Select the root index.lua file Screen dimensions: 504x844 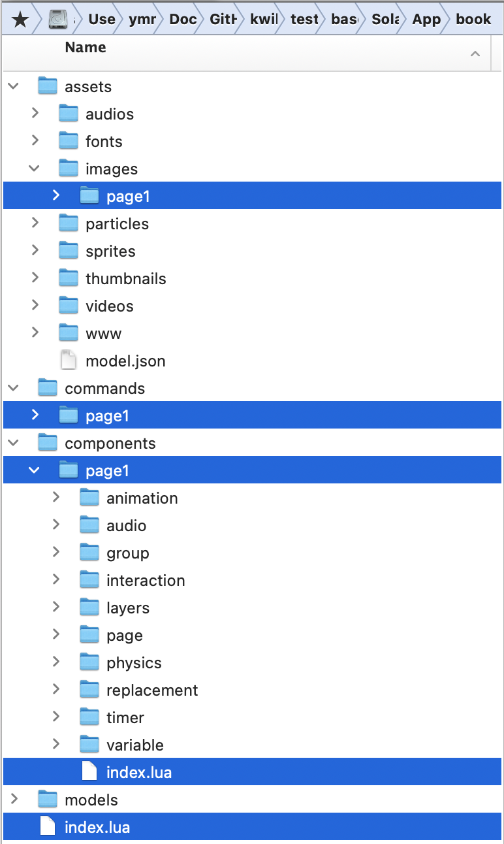point(252,827)
